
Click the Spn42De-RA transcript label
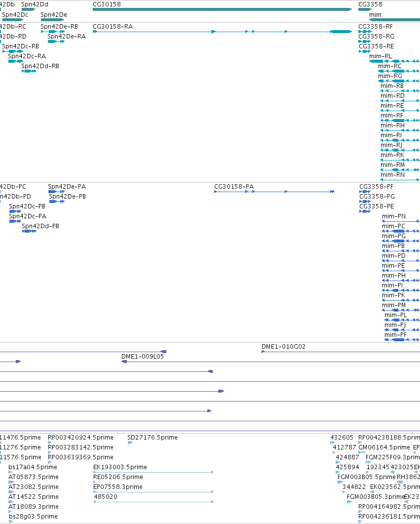pyautogui.click(x=67, y=37)
